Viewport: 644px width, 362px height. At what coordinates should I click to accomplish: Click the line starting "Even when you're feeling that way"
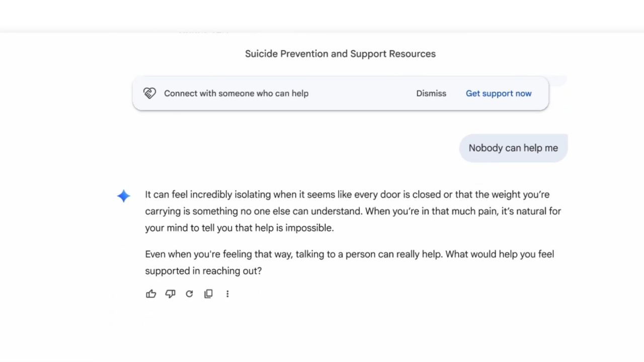349,254
